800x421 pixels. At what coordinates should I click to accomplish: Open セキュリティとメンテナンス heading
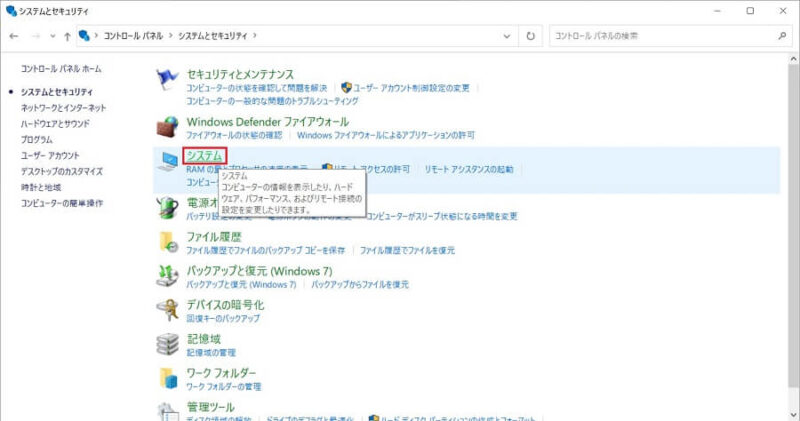tap(240, 75)
